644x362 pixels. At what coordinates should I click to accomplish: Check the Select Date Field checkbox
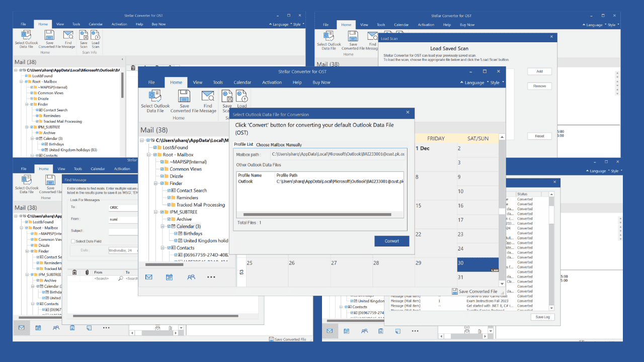coord(73,241)
